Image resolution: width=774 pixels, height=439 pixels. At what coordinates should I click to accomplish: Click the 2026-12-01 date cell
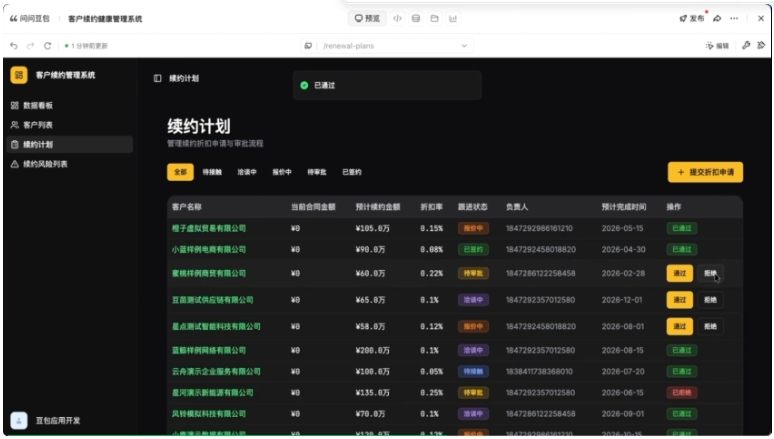click(622, 300)
